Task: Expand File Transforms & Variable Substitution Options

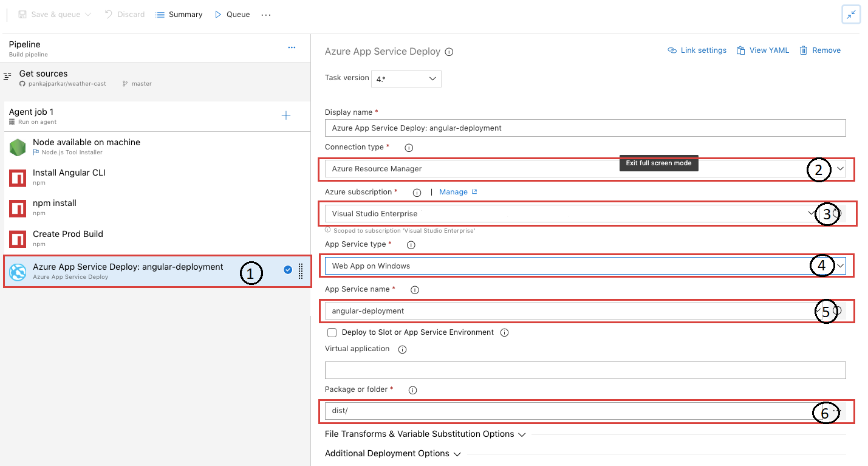Action: [521, 434]
